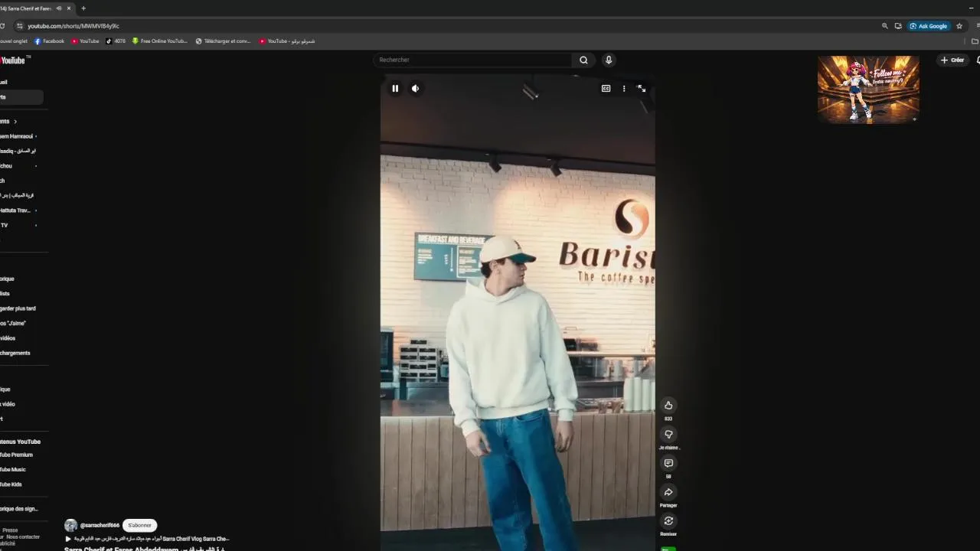This screenshot has height=551, width=980.
Task: Mute the video with the speaker icon
Action: [x=415, y=89]
